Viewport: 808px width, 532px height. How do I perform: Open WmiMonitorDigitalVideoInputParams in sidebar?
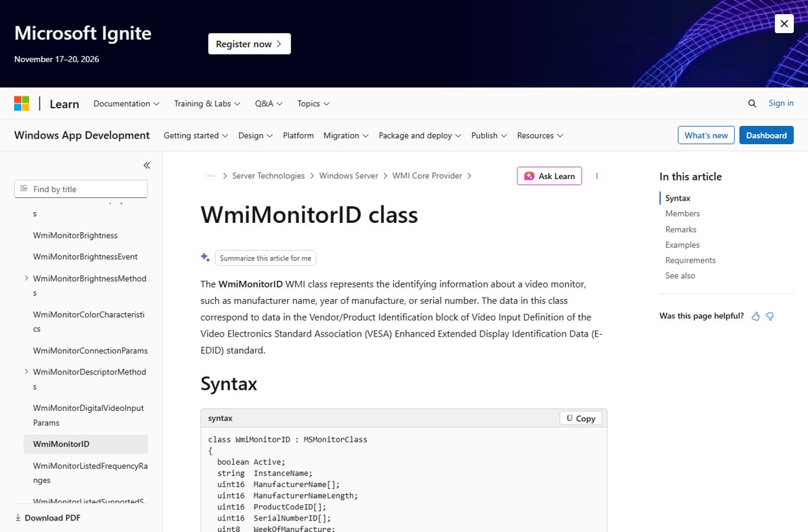88,415
